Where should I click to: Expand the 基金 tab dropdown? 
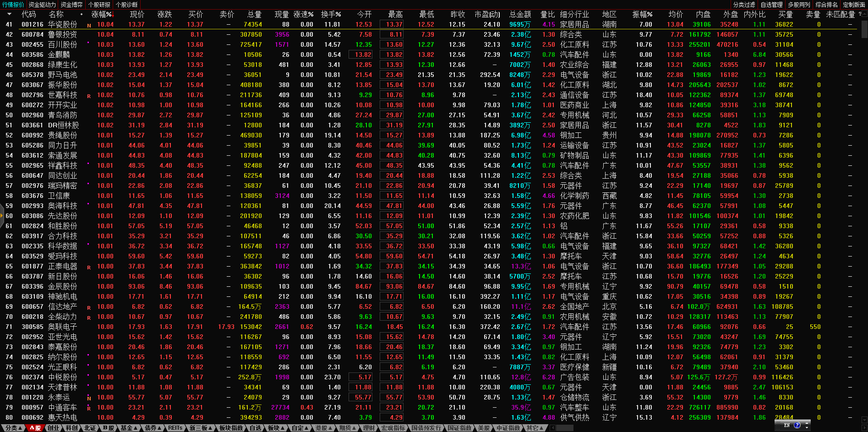tap(129, 428)
